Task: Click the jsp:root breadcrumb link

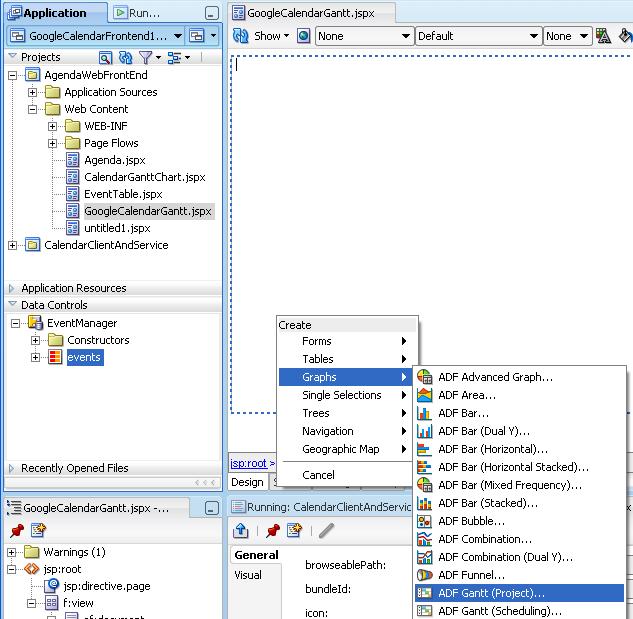Action: [x=248, y=463]
